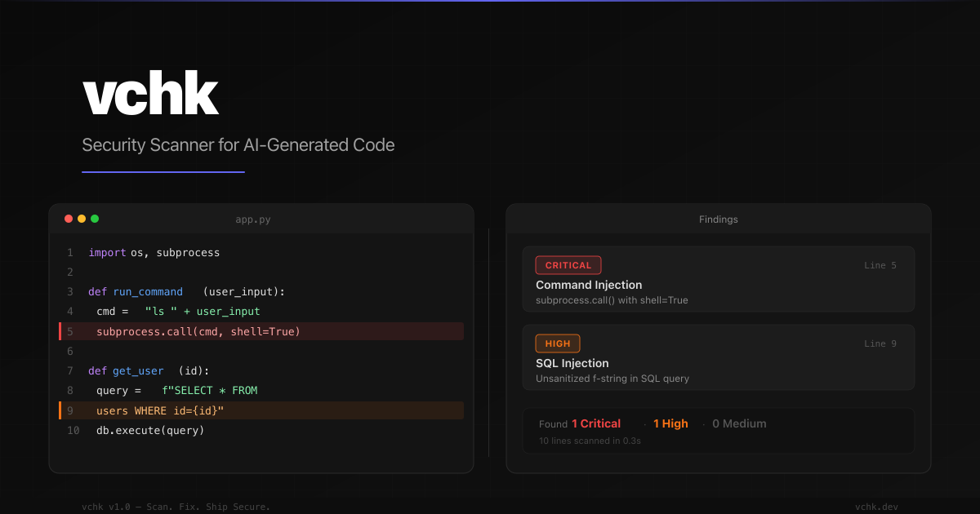Image resolution: width=980 pixels, height=514 pixels.
Task: Visit the vchk.dev link in the footer
Action: tap(876, 507)
